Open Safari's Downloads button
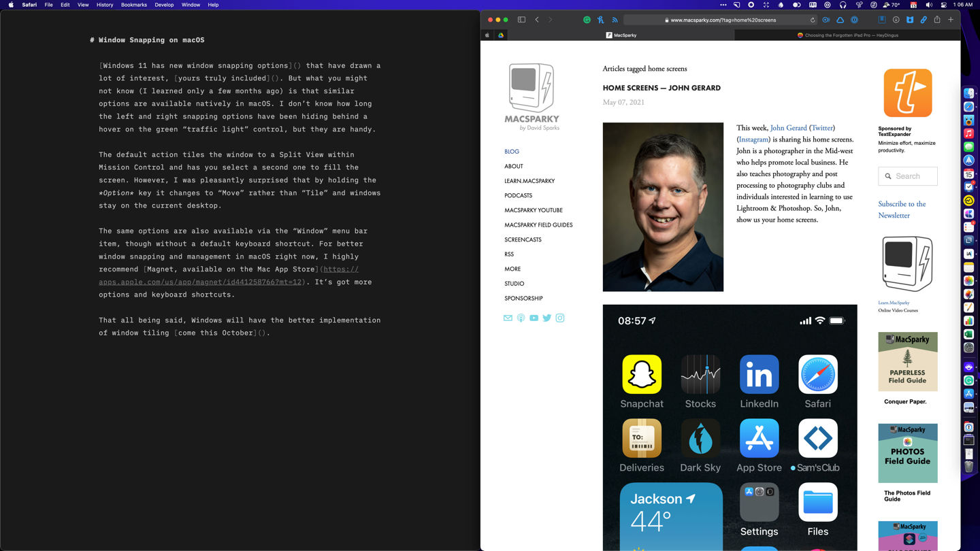Image resolution: width=980 pixels, height=551 pixels. pos(896,20)
